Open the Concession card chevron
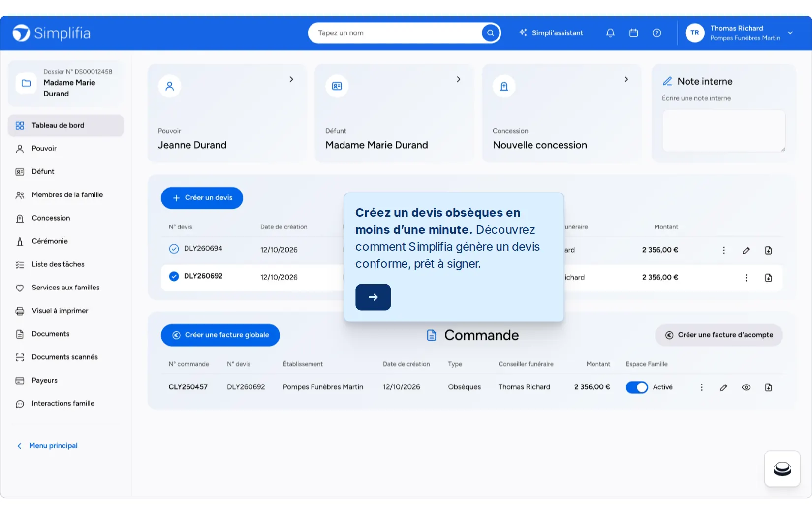The width and height of the screenshot is (812, 514). pos(626,79)
